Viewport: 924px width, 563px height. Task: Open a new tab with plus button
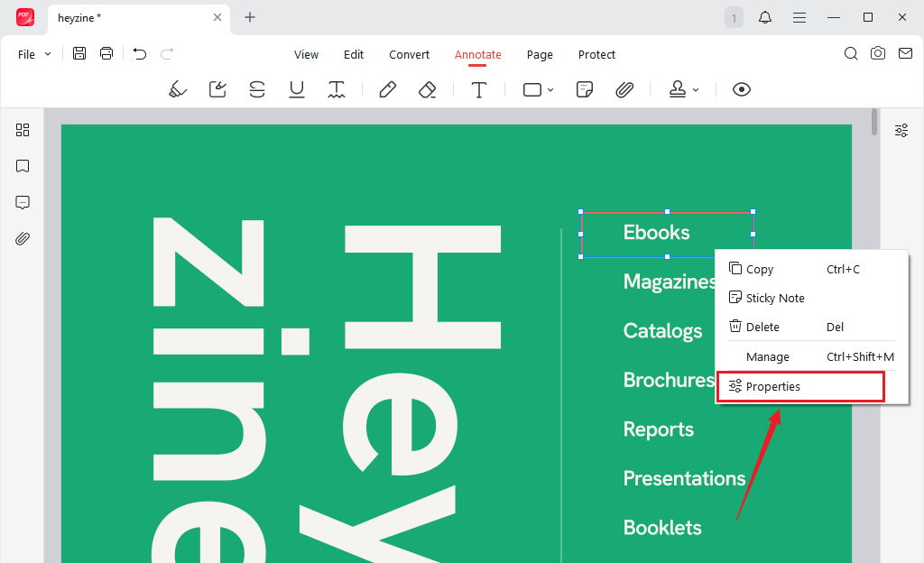(250, 17)
